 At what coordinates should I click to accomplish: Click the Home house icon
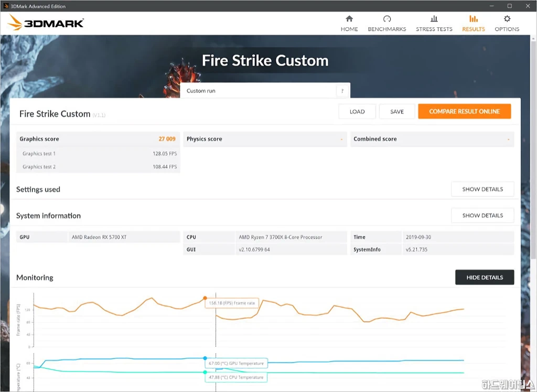tap(349, 18)
